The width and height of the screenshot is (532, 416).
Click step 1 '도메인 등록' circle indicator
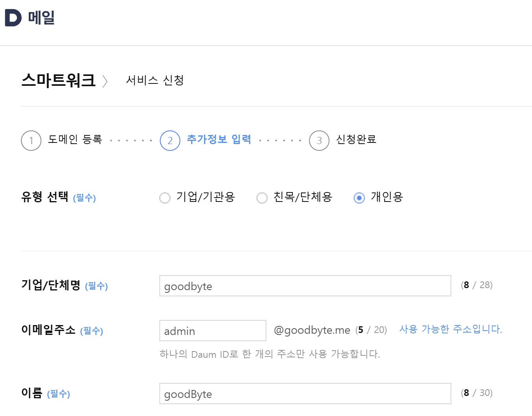[x=31, y=141]
